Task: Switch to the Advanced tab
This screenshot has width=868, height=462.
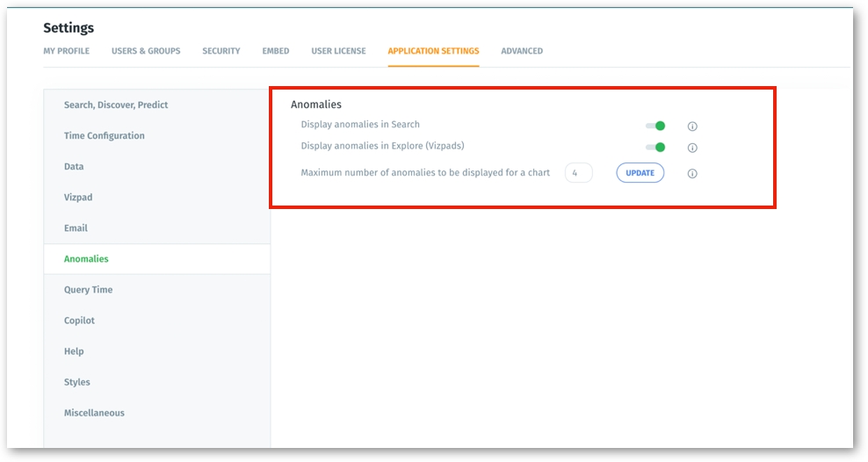Action: click(522, 51)
